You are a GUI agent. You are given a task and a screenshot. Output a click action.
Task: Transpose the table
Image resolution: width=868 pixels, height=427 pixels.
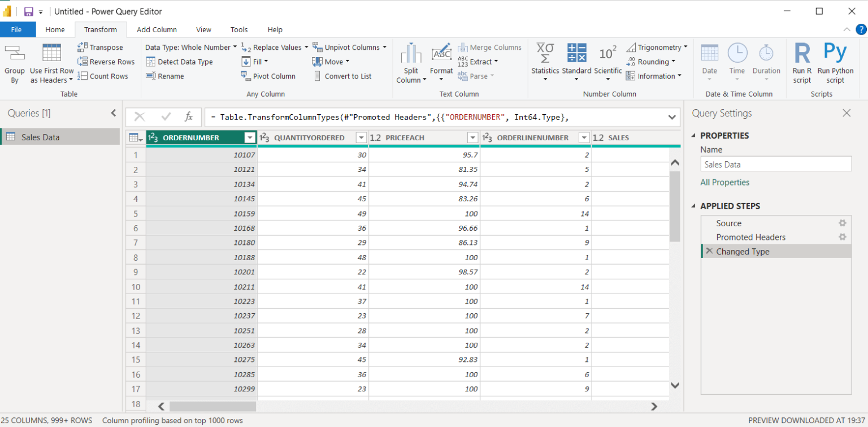click(106, 47)
